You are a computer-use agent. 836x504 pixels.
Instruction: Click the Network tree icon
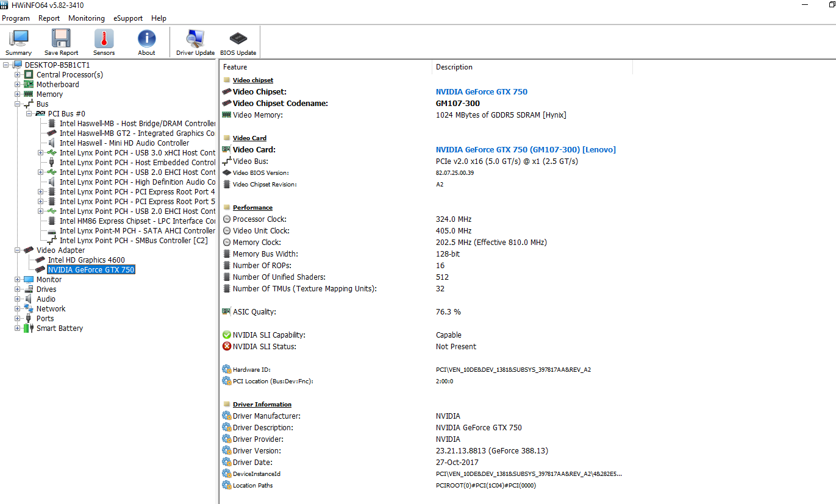pos(29,308)
